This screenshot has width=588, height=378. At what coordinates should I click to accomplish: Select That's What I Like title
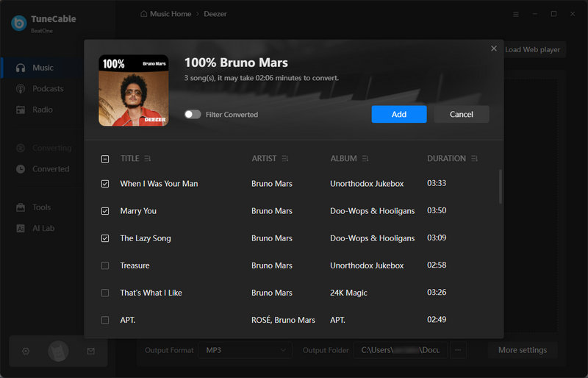click(x=151, y=293)
